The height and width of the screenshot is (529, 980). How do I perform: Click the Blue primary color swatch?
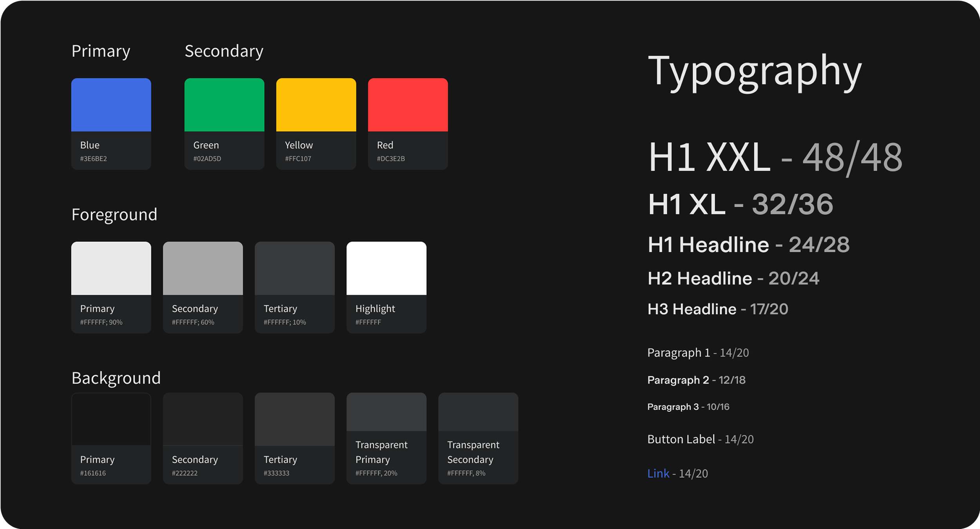click(x=111, y=105)
